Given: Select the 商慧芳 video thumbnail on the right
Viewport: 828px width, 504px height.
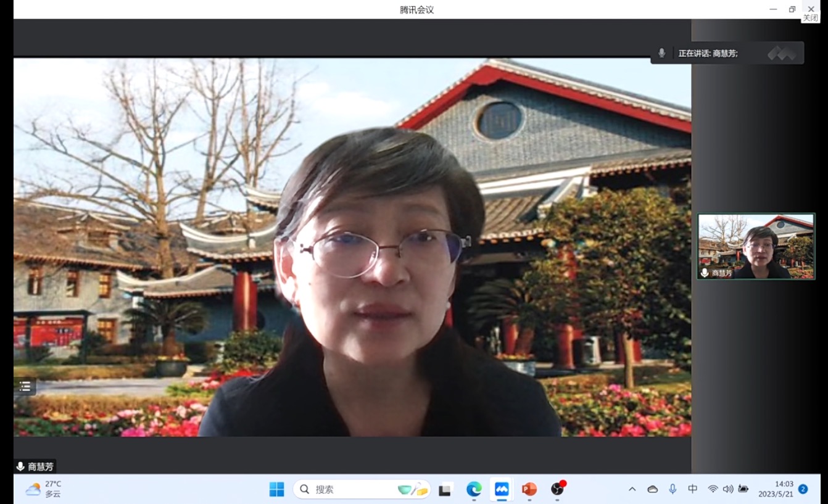Looking at the screenshot, I should (756, 247).
